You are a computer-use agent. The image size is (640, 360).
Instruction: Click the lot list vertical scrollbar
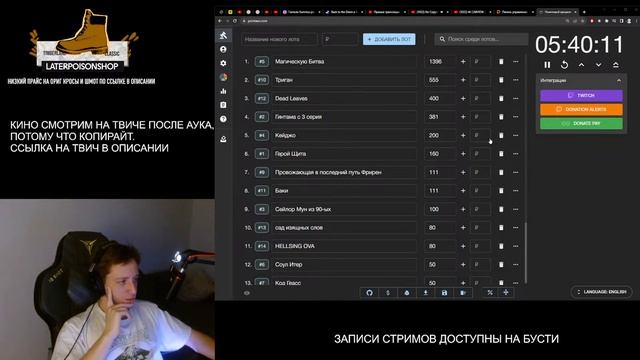tap(526, 252)
